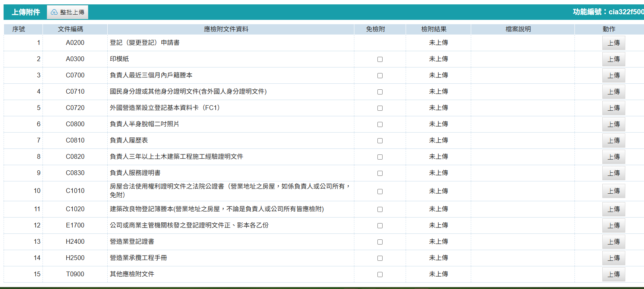644x289 pixels.
Task: Upload file for A0200 登記申請書
Action: click(613, 43)
